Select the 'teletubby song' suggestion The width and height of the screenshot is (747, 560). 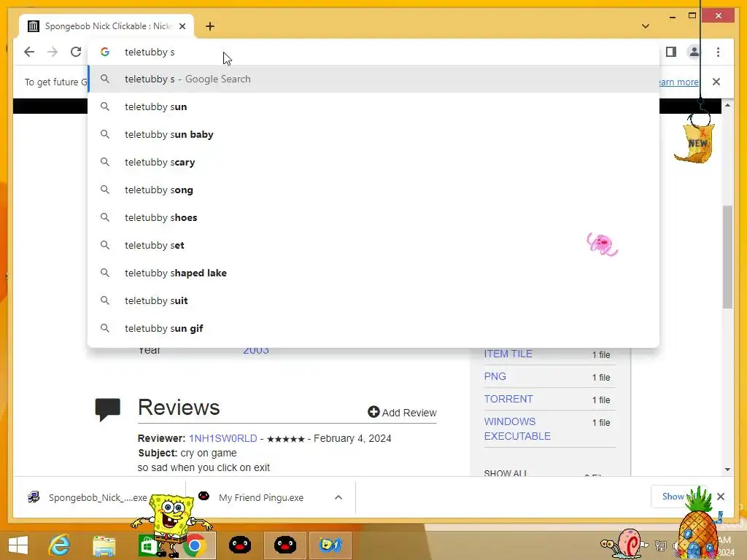pos(373,190)
